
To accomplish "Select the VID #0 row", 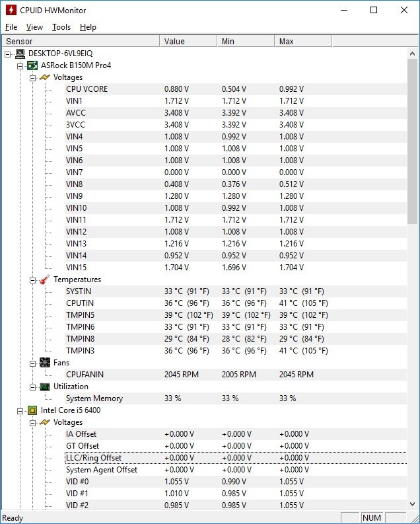I will pos(236,482).
